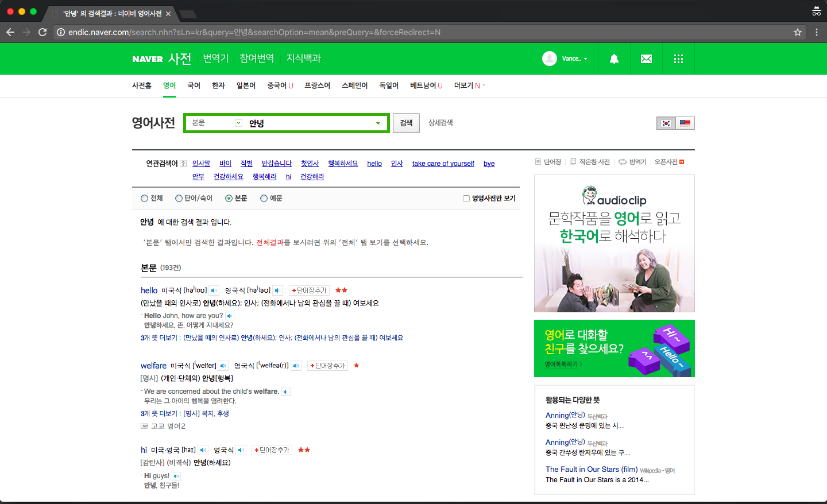Open the 단어장 wordbook icon link
The height and width of the screenshot is (504, 827).
pyautogui.click(x=548, y=162)
